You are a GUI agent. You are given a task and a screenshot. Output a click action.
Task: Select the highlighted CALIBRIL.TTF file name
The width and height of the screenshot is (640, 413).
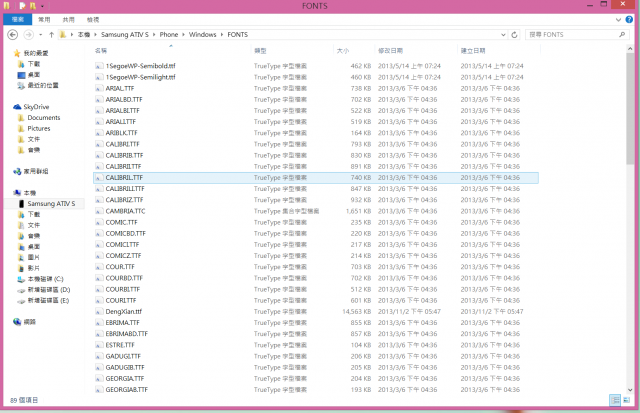point(124,178)
